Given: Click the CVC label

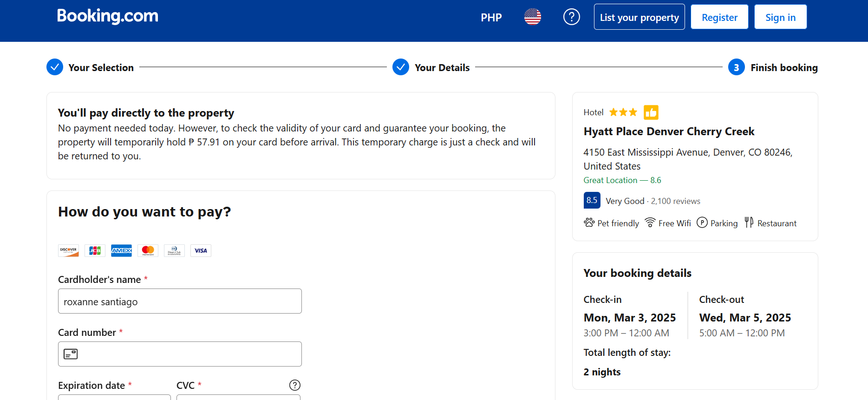Looking at the screenshot, I should [x=185, y=386].
